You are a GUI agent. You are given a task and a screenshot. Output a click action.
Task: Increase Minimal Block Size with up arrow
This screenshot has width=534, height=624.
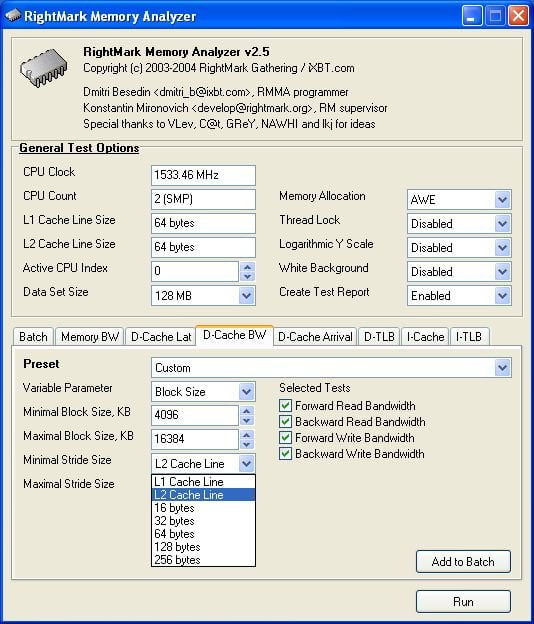247,411
